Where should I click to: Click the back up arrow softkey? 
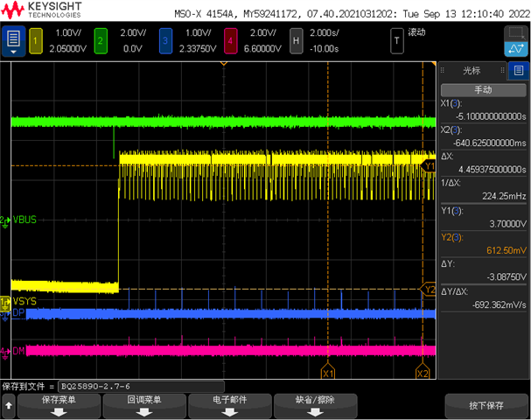[9, 405]
